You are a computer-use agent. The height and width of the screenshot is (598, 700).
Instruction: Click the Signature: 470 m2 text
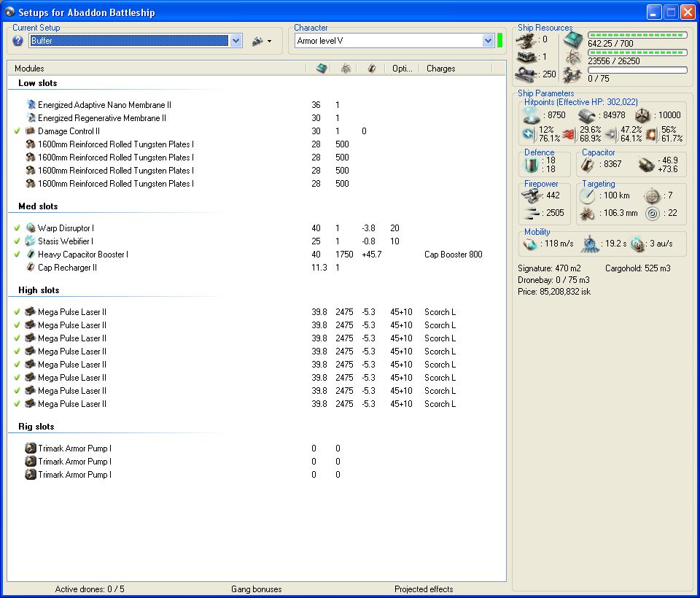pos(549,268)
